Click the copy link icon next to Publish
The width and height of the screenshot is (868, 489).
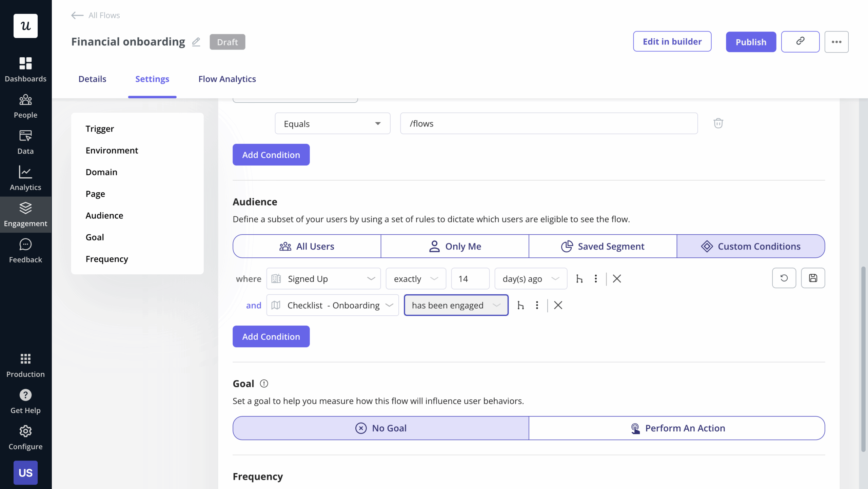click(800, 42)
